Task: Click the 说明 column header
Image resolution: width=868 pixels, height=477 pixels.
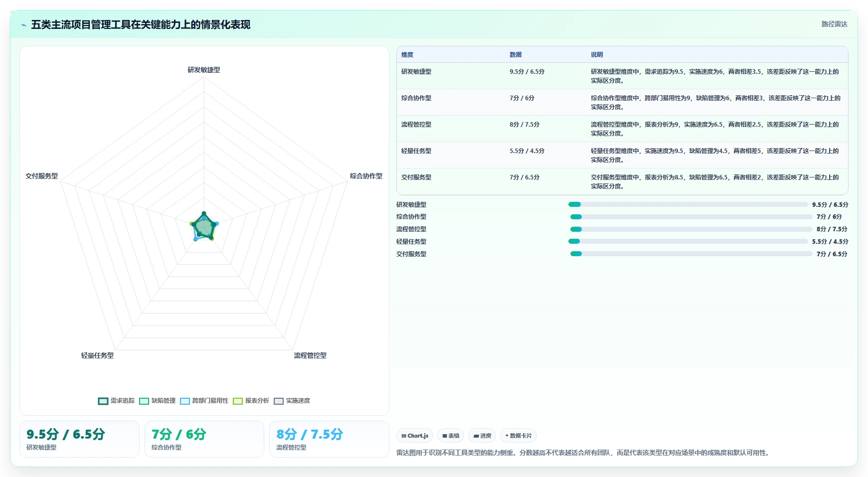Action: coord(597,55)
